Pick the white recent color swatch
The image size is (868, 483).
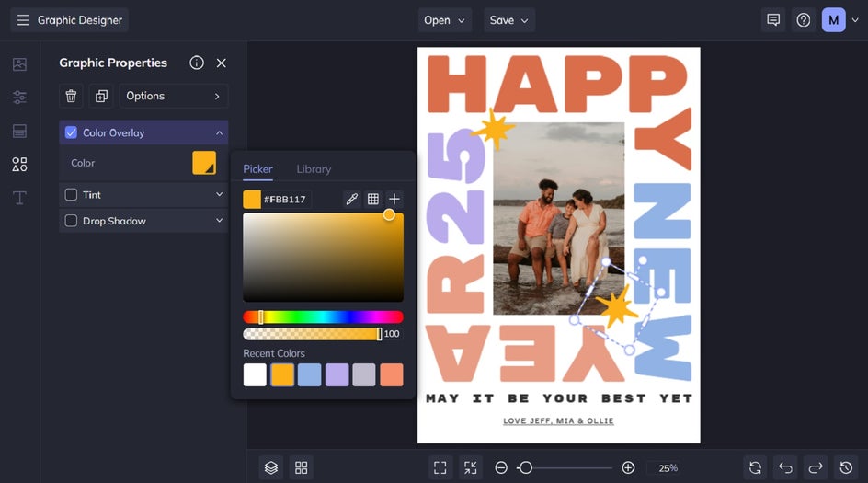(x=255, y=375)
